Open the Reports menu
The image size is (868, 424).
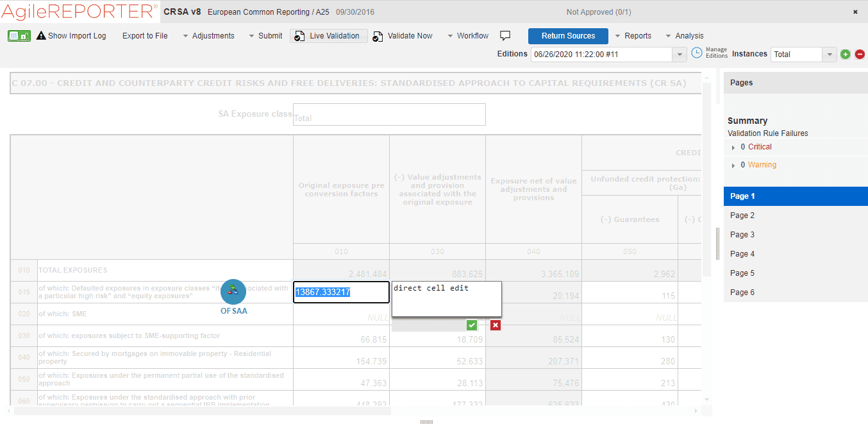tap(637, 36)
